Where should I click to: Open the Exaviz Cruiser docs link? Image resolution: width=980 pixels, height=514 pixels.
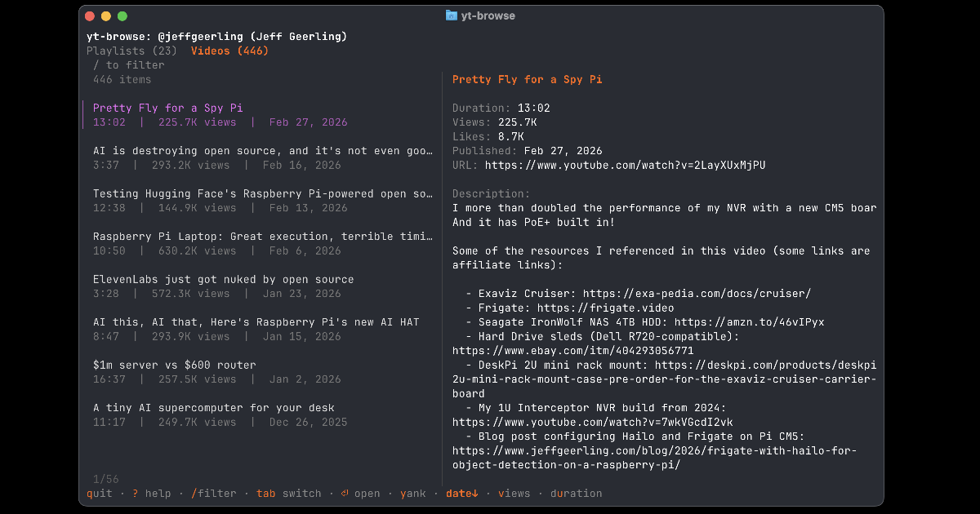click(x=697, y=294)
